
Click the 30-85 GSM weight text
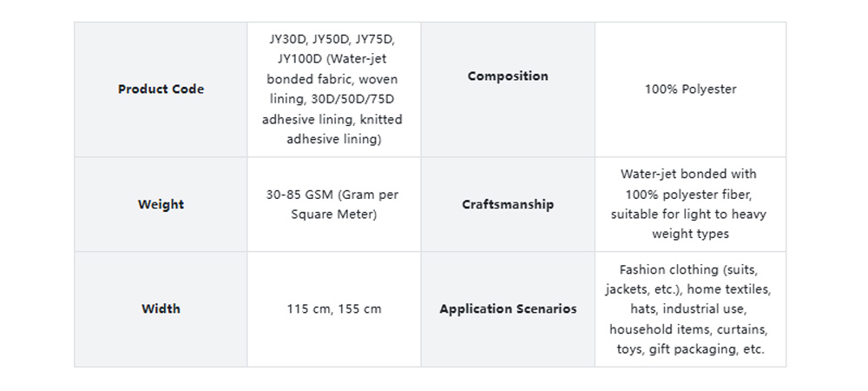tap(332, 195)
